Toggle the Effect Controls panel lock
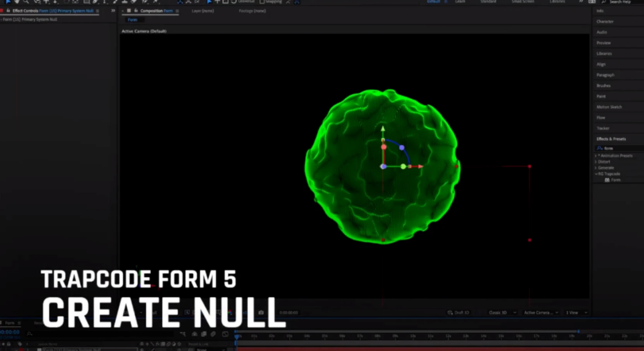Image resolution: width=644 pixels, height=351 pixels. (8, 11)
